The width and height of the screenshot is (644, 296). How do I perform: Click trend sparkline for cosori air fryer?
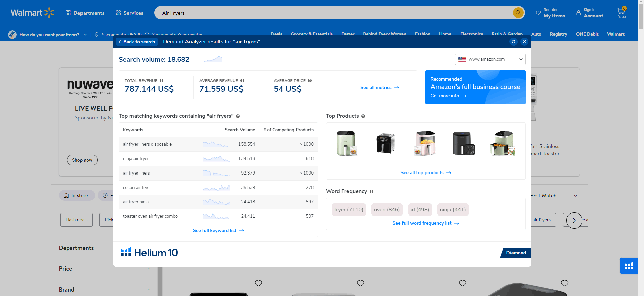[x=216, y=187]
